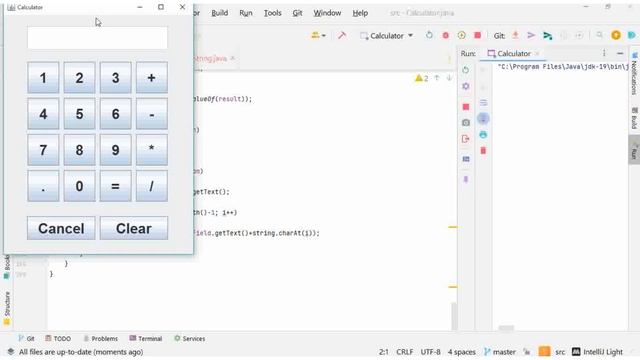Image resolution: width=640 pixels, height=360 pixels.
Task: Click the camera thread dump icon
Action: click(x=466, y=122)
